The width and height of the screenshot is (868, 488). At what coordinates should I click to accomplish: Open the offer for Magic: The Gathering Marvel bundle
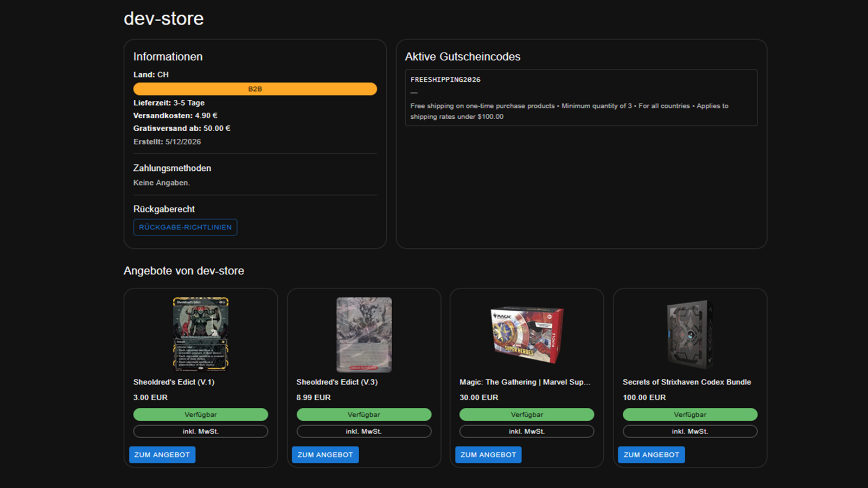coord(488,454)
